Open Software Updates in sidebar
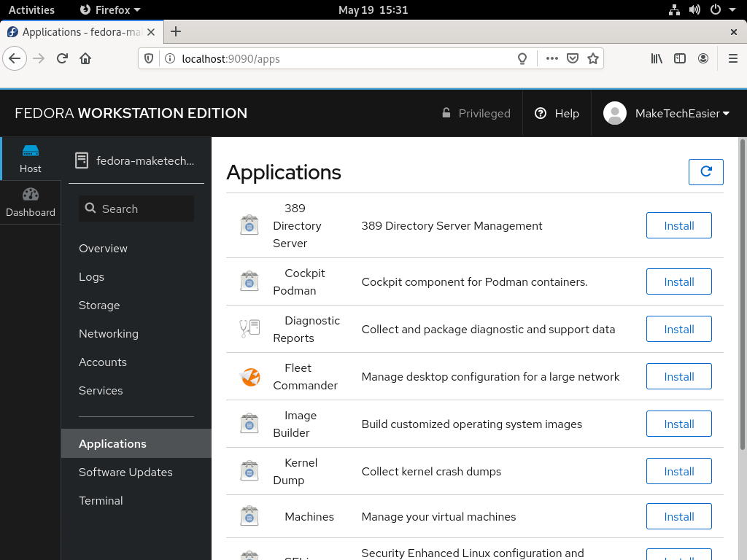This screenshot has width=747, height=560. click(x=125, y=472)
